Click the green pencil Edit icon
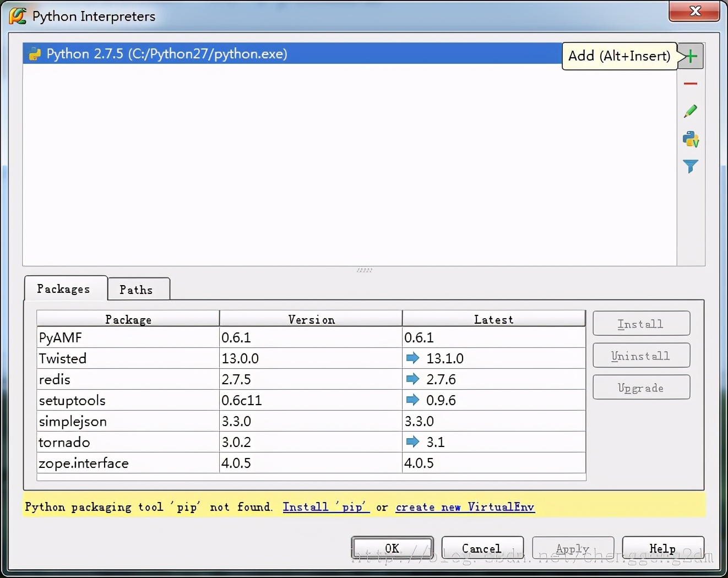The height and width of the screenshot is (578, 728). click(691, 111)
